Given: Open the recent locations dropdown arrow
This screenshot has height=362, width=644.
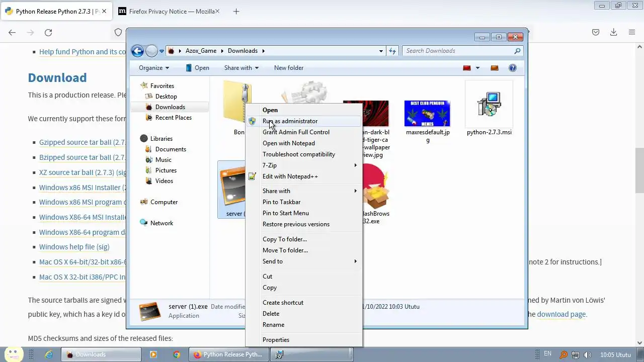Looking at the screenshot, I should coord(162,51).
